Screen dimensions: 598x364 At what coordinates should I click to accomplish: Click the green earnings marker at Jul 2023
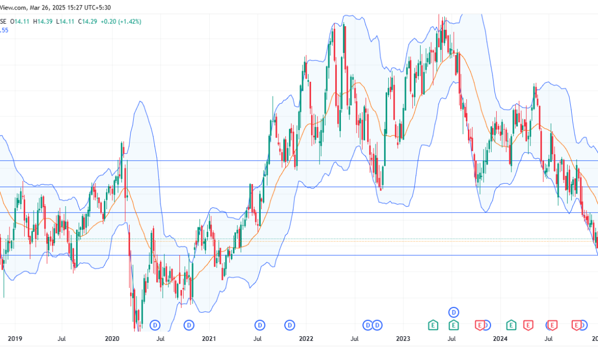454,325
